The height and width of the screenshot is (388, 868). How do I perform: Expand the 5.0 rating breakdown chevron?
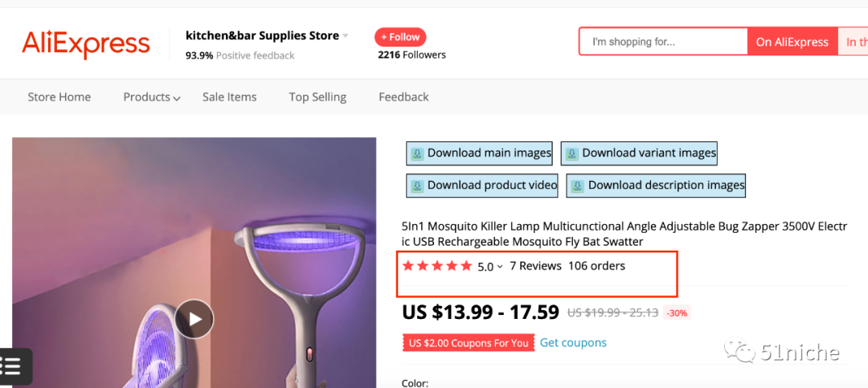[x=500, y=267]
